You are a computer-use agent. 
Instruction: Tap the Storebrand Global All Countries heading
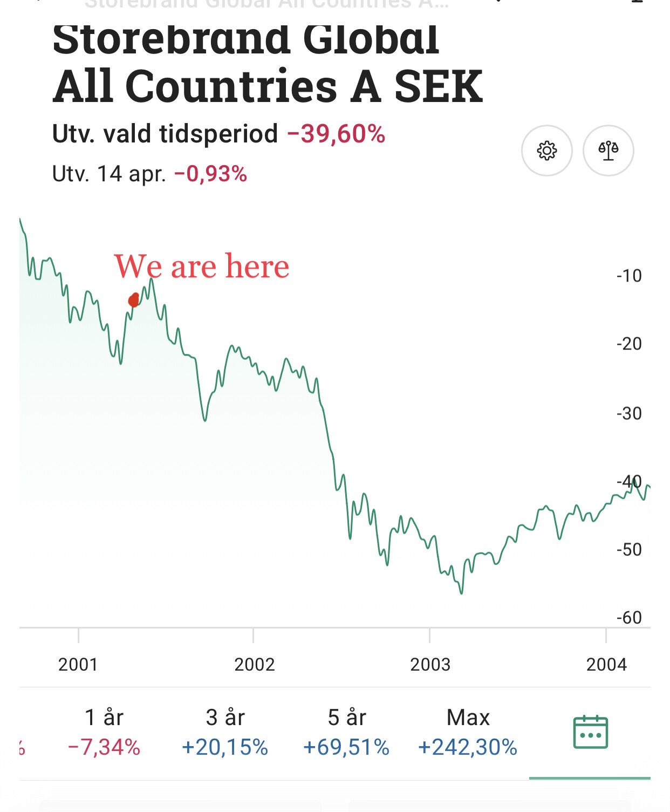point(268,64)
